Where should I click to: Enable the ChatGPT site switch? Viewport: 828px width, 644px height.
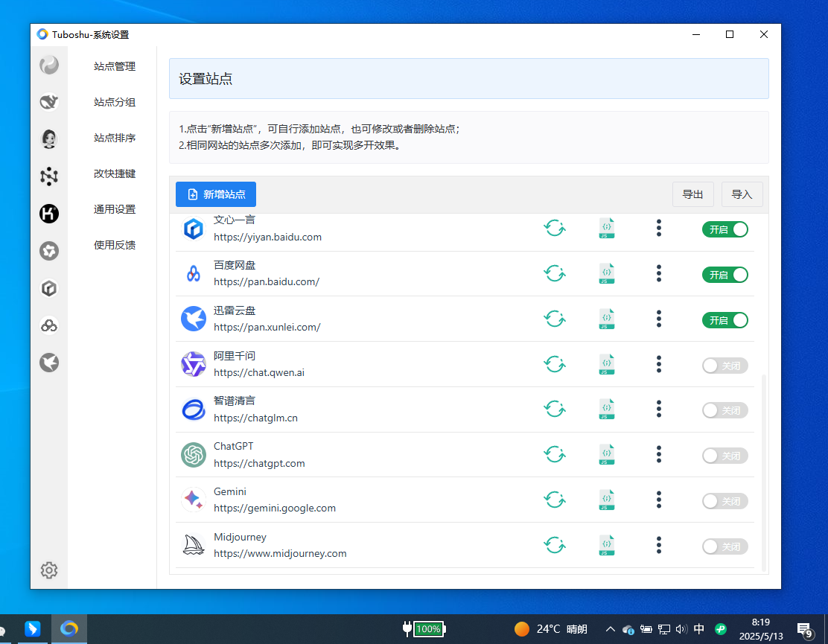[x=725, y=456]
